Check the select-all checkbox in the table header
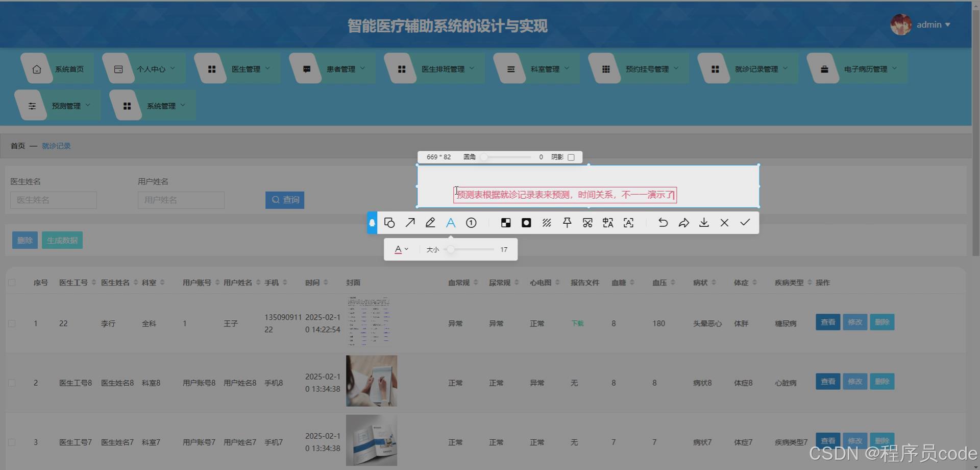The image size is (980, 470). (x=12, y=282)
